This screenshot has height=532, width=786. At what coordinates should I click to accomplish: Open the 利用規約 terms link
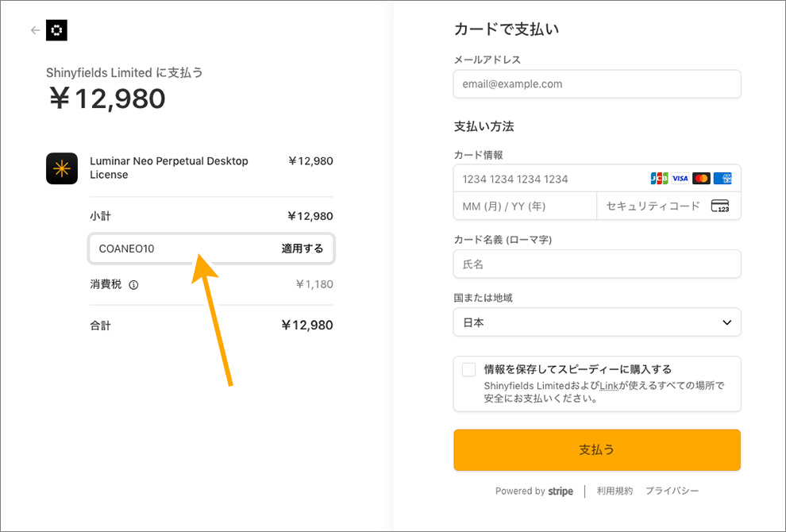pos(615,492)
